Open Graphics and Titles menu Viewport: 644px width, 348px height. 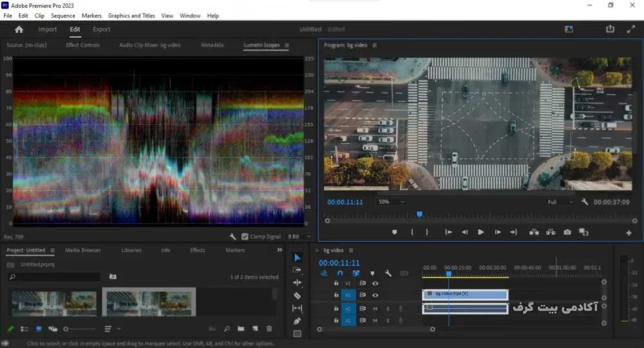[131, 15]
